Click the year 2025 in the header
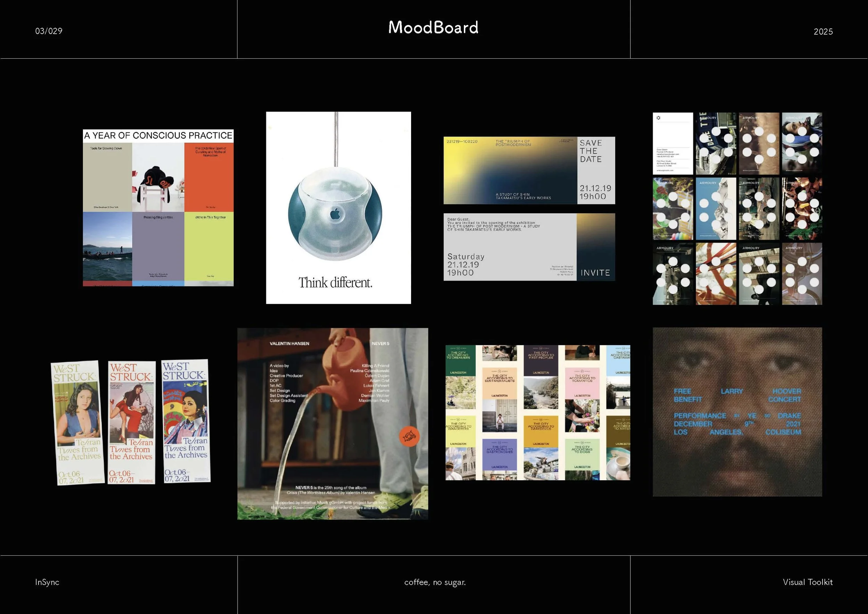The width and height of the screenshot is (868, 614). click(823, 31)
